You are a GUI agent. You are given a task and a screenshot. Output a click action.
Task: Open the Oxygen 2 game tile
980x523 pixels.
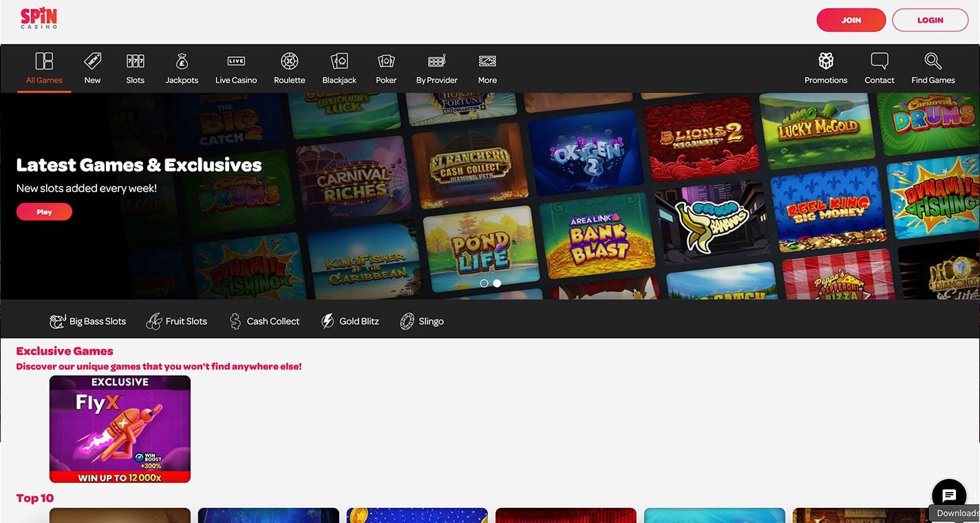click(x=585, y=152)
